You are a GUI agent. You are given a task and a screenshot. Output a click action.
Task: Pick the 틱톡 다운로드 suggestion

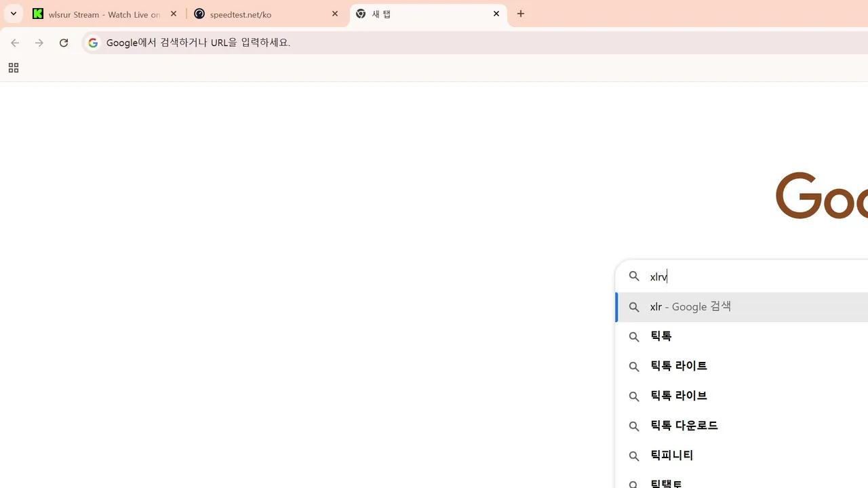tap(742, 426)
